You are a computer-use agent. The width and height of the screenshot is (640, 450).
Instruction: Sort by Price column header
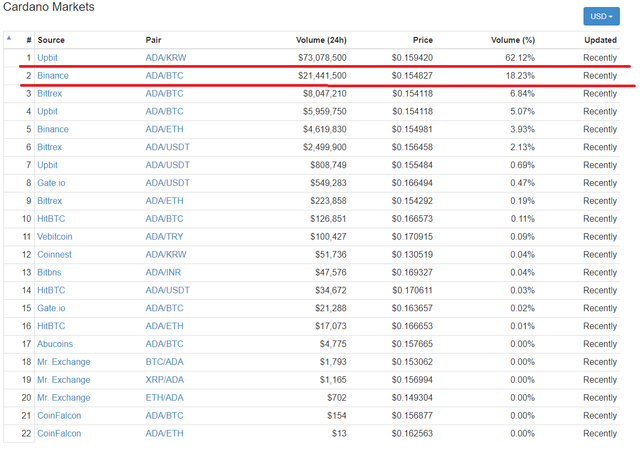[x=422, y=40]
